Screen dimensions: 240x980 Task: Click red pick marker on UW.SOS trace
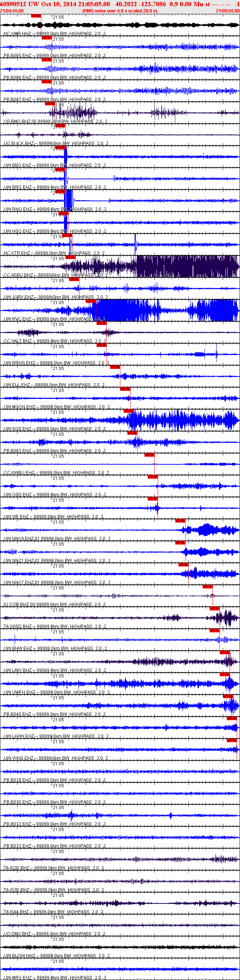(128, 411)
